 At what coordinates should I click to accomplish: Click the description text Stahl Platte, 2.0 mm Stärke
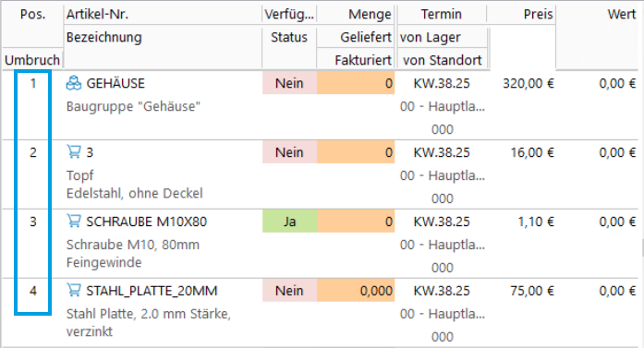tap(148, 314)
